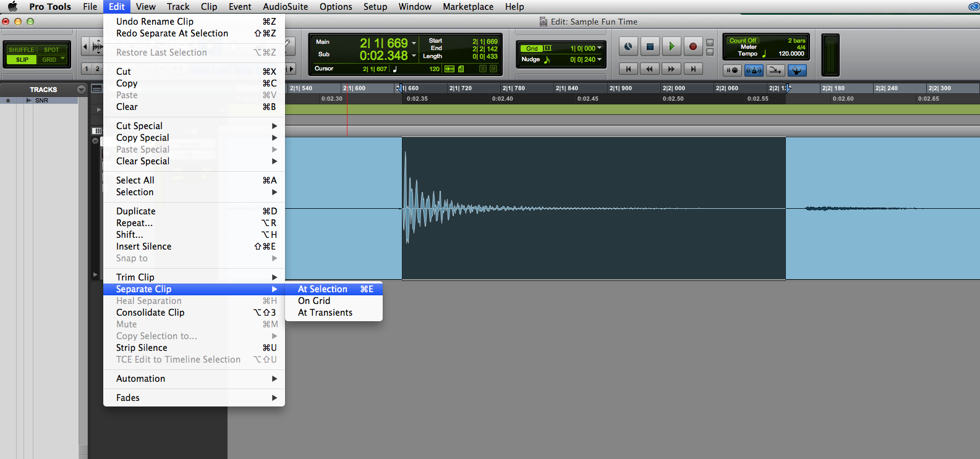
Task: Select Slip edit mode
Action: [22, 60]
